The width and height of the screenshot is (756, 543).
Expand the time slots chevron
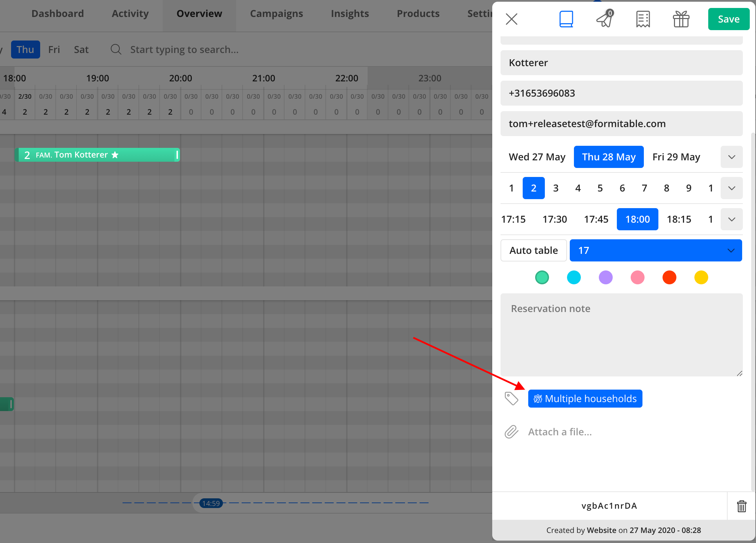pyautogui.click(x=731, y=219)
